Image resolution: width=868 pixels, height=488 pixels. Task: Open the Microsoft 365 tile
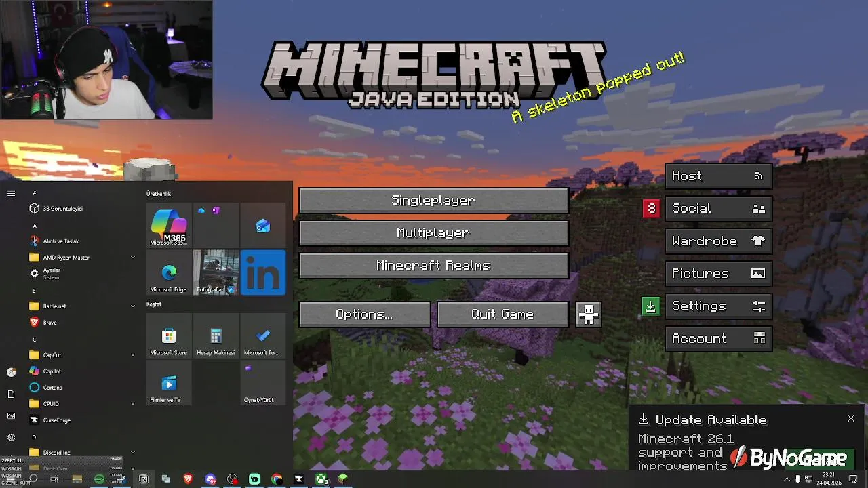click(x=169, y=225)
